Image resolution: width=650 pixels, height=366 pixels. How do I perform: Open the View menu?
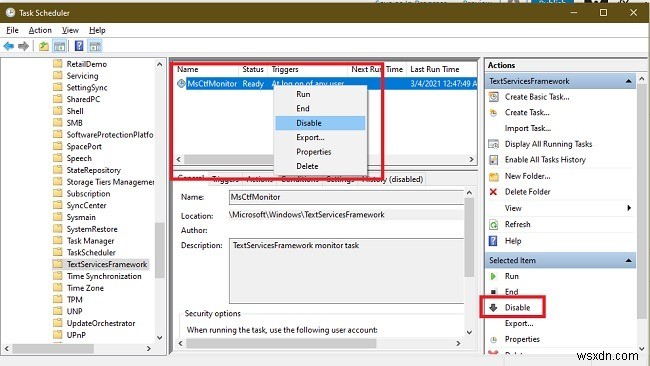click(70, 30)
